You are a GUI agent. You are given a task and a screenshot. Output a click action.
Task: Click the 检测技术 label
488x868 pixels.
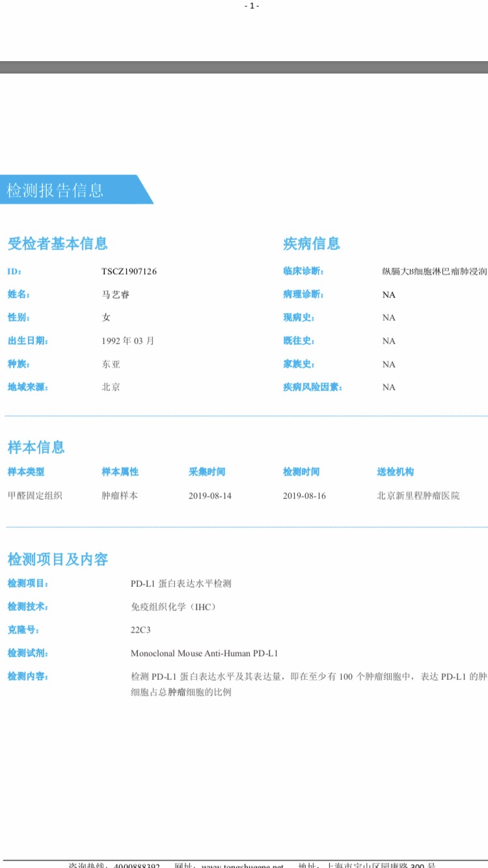pyautogui.click(x=28, y=606)
